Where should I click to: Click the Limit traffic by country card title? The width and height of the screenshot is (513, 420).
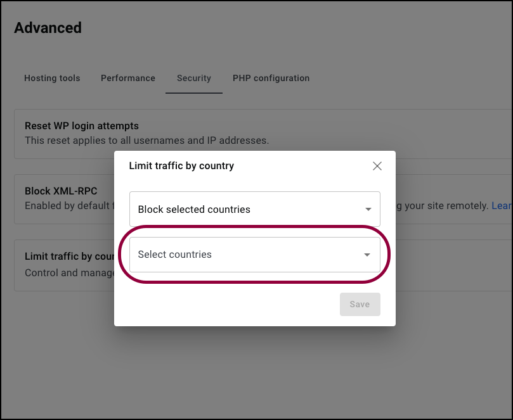coord(70,257)
